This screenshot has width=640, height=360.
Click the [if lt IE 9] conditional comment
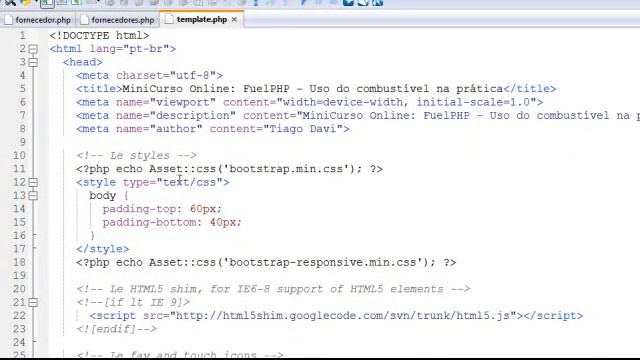tap(133, 302)
